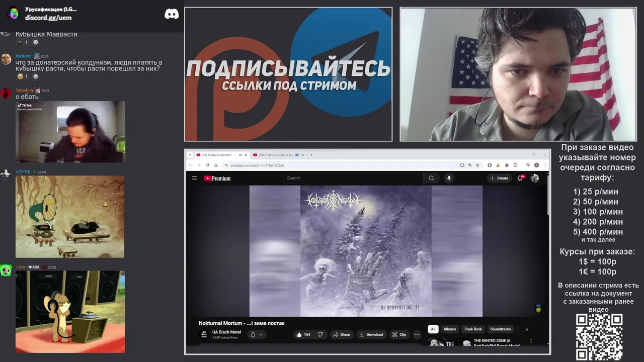
Task: Show more filter chips with right chevron
Action: pyautogui.click(x=527, y=329)
